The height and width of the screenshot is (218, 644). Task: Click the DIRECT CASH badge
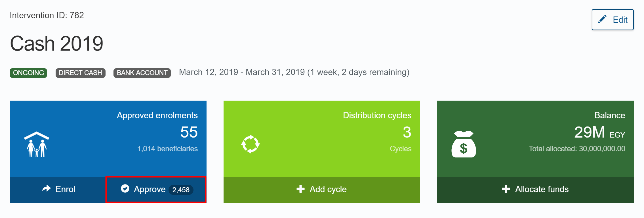[x=80, y=73]
